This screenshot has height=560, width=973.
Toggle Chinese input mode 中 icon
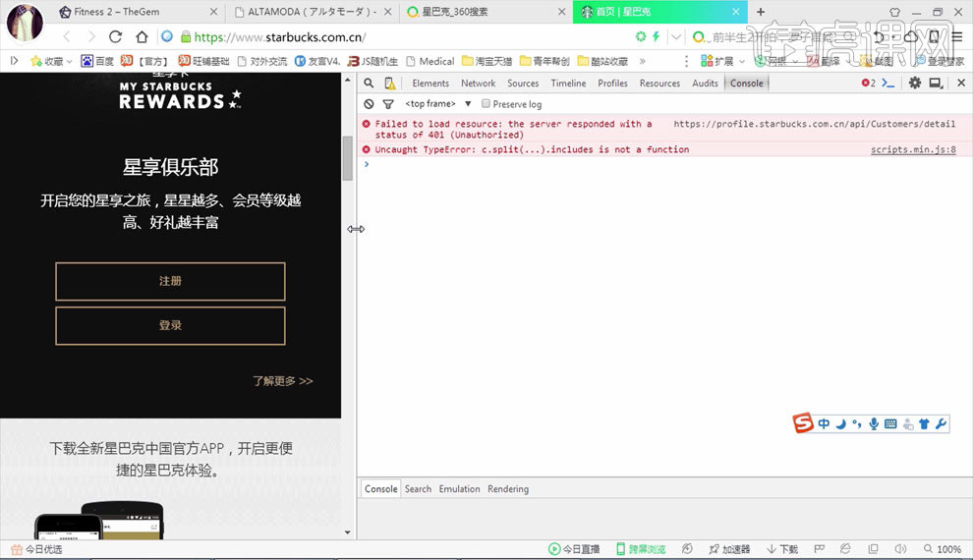824,423
